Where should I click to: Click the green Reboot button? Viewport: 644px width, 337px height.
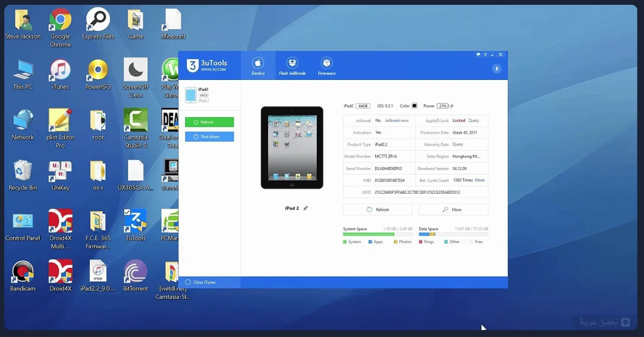pyautogui.click(x=209, y=122)
